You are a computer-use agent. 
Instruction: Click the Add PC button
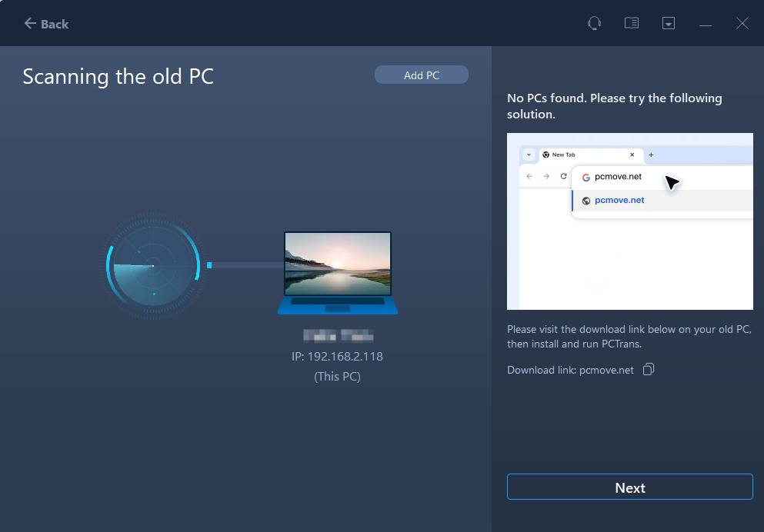pos(422,75)
